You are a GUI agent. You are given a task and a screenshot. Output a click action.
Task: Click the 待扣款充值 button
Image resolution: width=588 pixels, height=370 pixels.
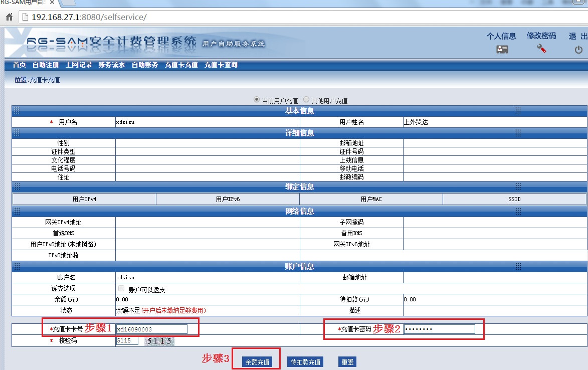[305, 362]
